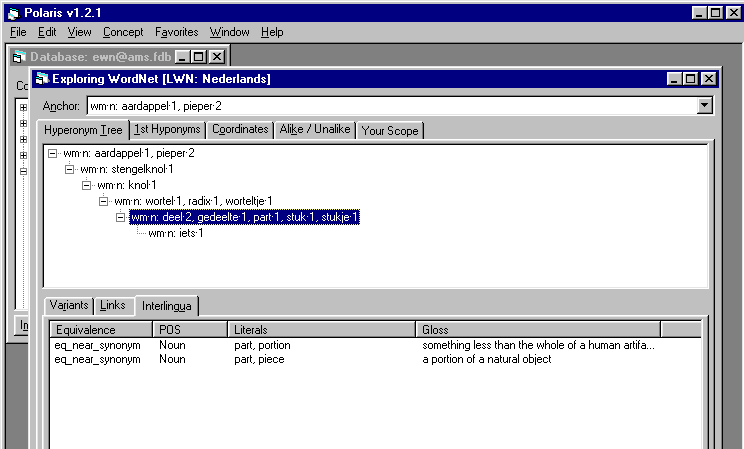Select the iets-1 tree item
This screenshot has height=449, width=744.
point(175,233)
